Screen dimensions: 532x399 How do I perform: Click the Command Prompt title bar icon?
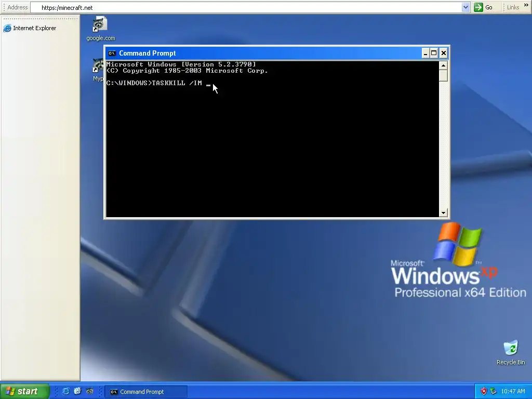(x=112, y=54)
